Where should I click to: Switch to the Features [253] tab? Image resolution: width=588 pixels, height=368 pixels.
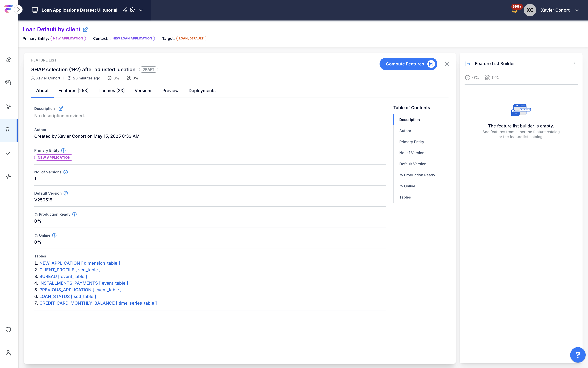pyautogui.click(x=73, y=91)
